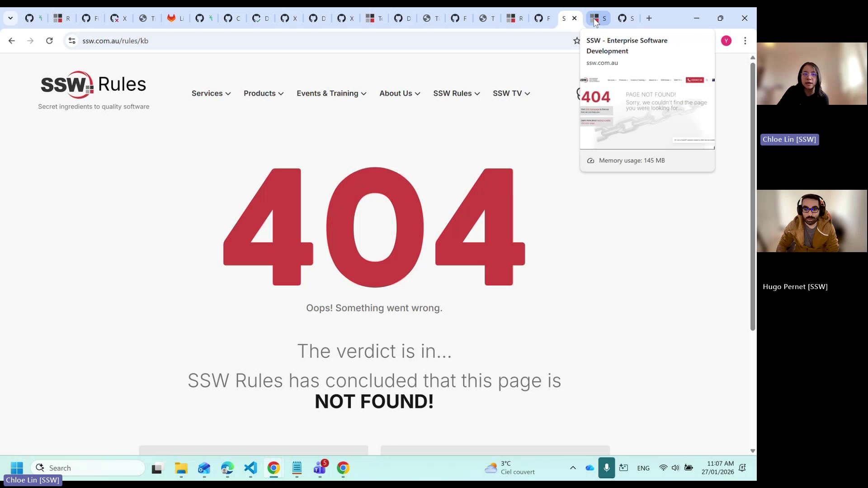The width and height of the screenshot is (868, 488).
Task: Switch the ENG input language
Action: click(643, 468)
